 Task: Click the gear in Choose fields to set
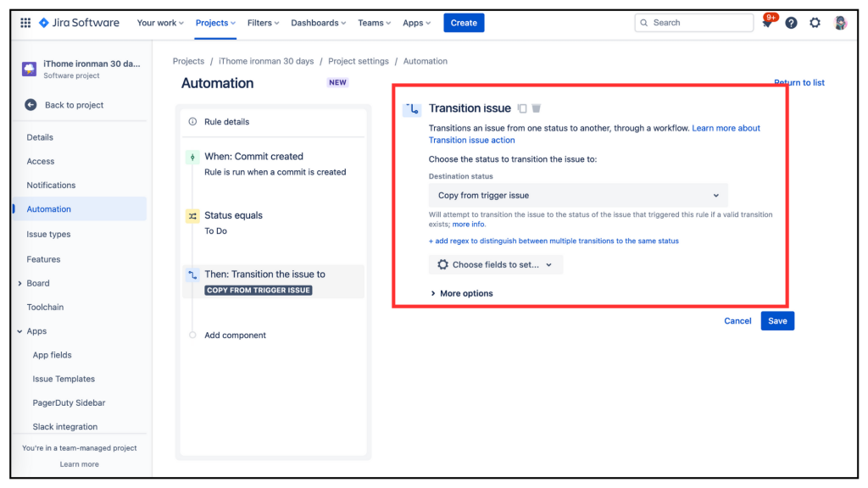tap(442, 264)
